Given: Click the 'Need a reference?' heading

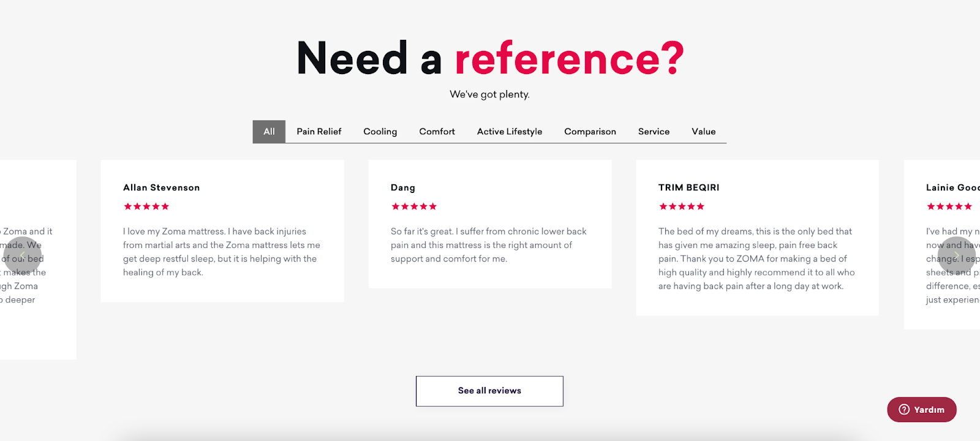Looking at the screenshot, I should (490, 58).
